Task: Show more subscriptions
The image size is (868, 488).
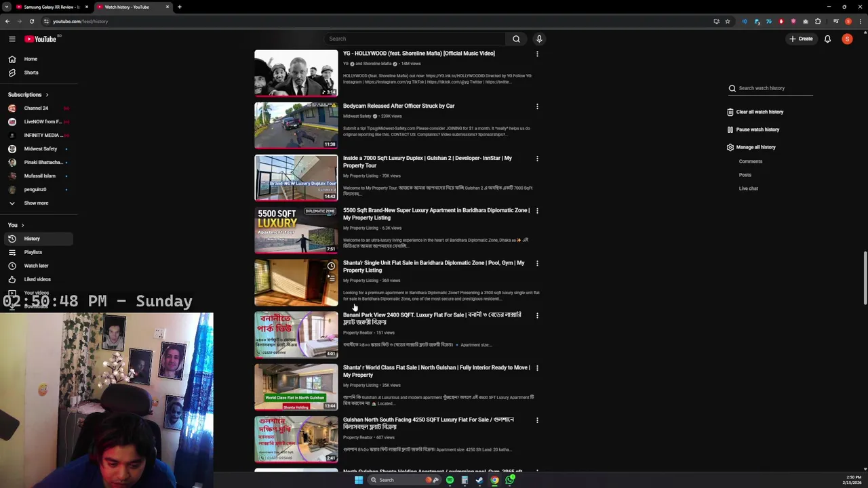Action: point(37,203)
